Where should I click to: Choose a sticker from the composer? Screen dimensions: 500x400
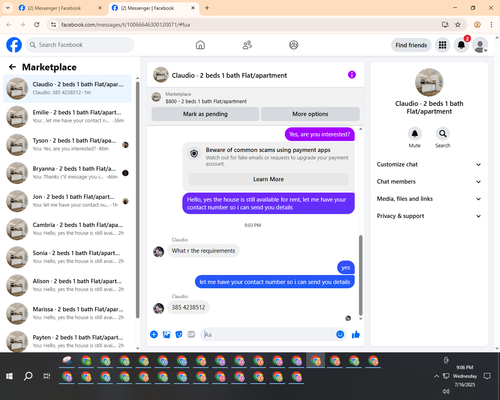pyautogui.click(x=179, y=334)
